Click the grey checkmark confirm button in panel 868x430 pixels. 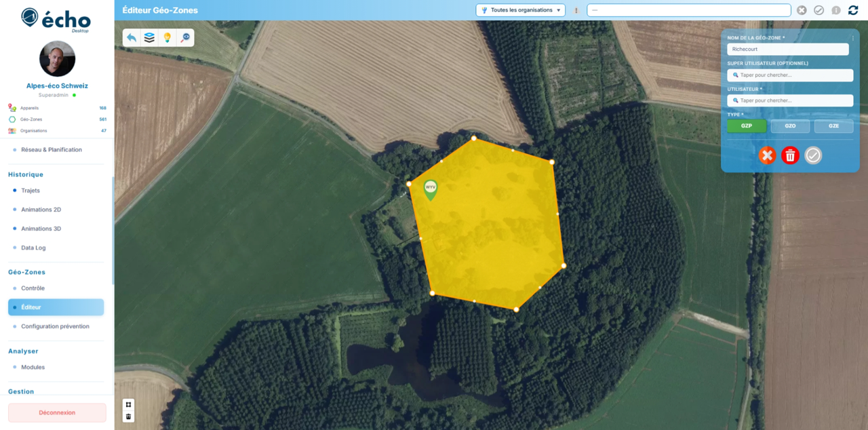point(813,155)
